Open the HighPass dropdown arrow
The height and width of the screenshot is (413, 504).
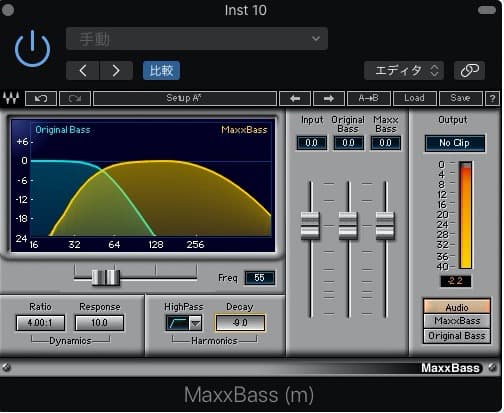point(195,323)
